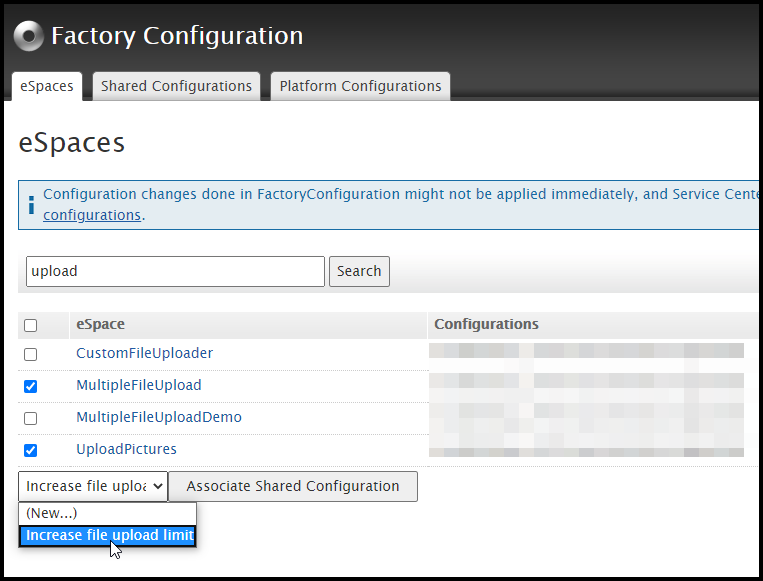
Task: Follow the configurations link in notice
Action: (91, 215)
